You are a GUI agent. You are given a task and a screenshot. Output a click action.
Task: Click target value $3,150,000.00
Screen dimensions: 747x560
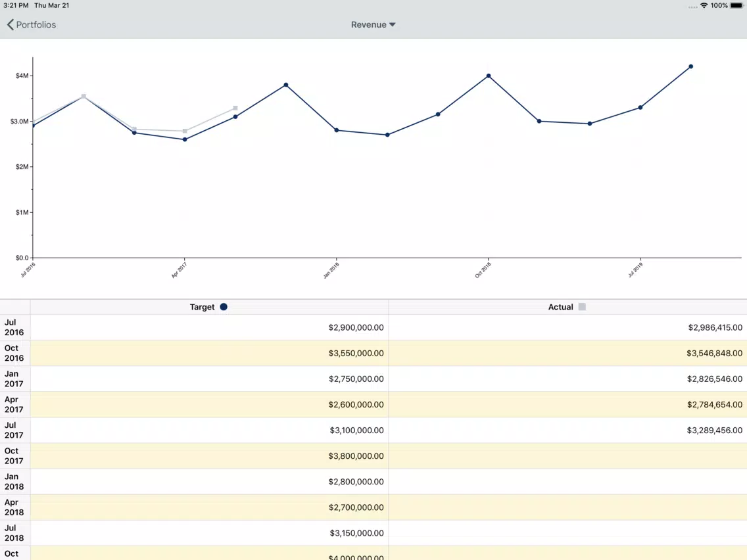[x=356, y=533]
